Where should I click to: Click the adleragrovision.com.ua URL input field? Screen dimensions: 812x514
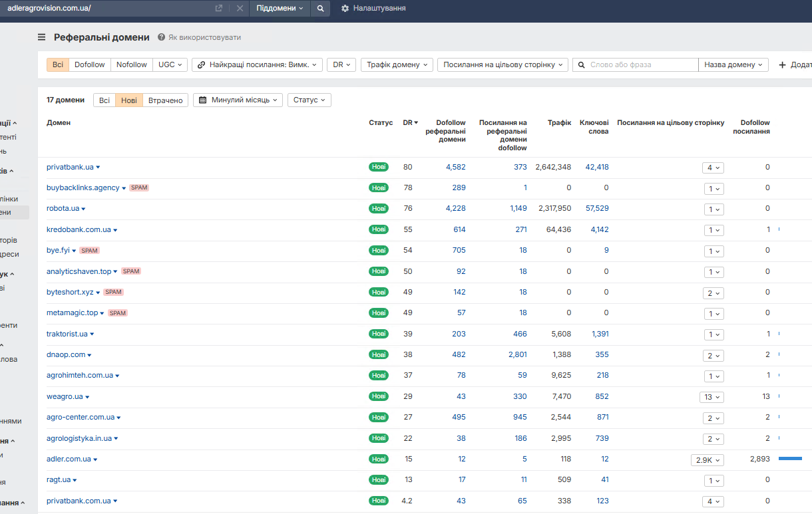click(x=106, y=8)
